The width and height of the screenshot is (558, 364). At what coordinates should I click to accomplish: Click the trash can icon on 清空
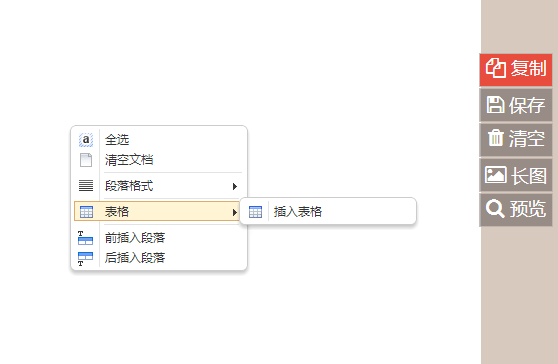(x=496, y=138)
